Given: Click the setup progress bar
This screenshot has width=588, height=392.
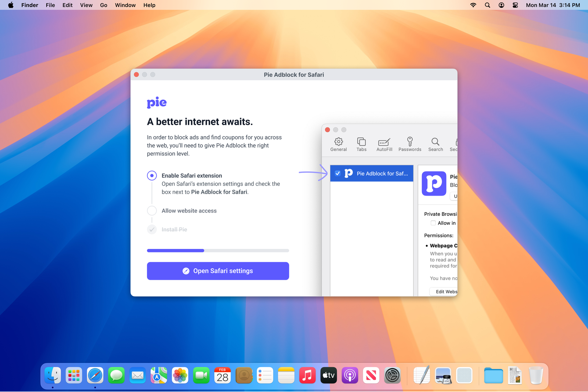Looking at the screenshot, I should pyautogui.click(x=218, y=250).
